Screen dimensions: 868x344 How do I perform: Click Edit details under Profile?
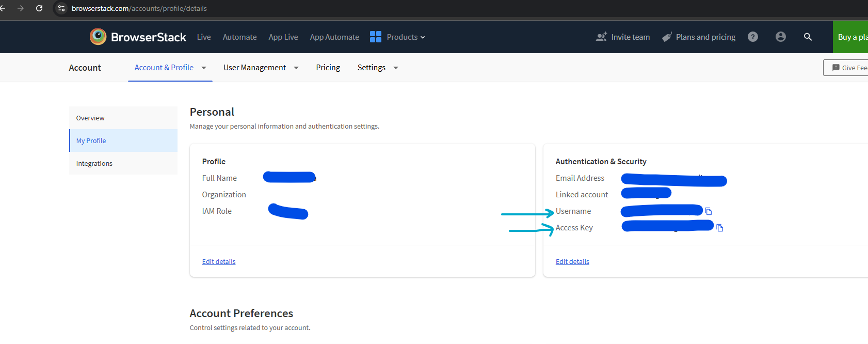click(219, 261)
